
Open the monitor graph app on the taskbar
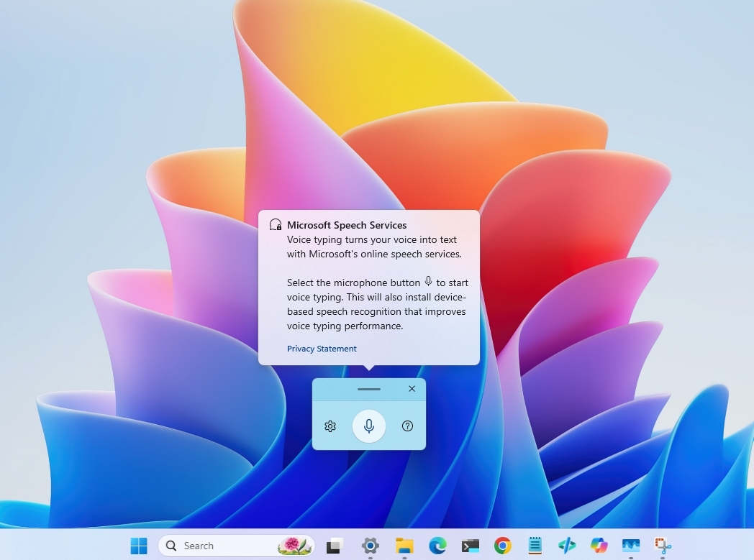click(x=631, y=546)
